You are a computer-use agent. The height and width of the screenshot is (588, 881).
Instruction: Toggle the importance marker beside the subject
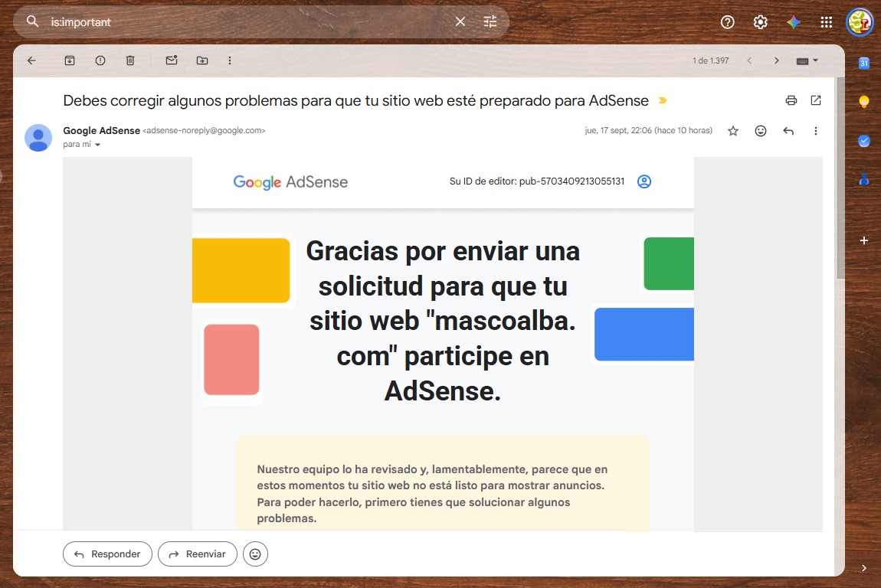click(663, 100)
